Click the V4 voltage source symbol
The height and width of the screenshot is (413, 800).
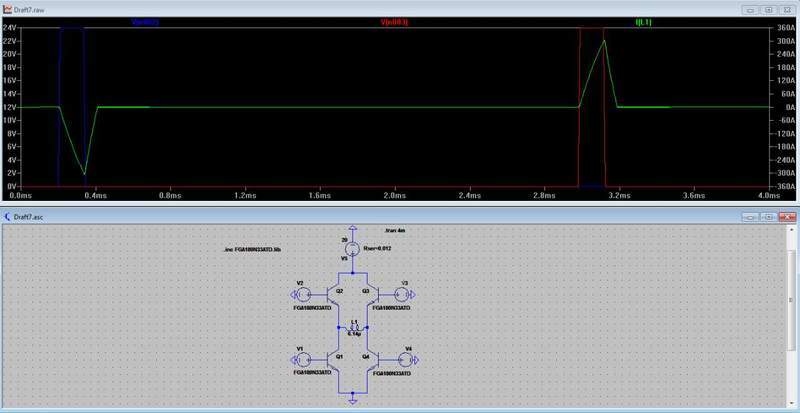403,358
